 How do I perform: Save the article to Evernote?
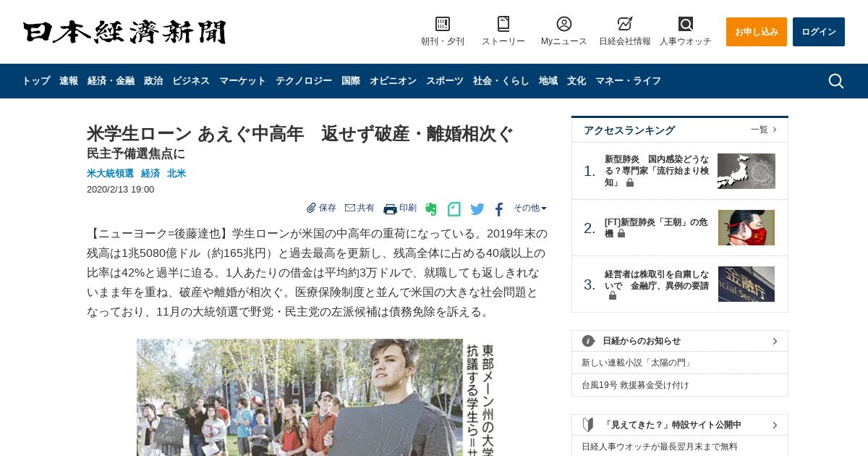pyautogui.click(x=431, y=209)
